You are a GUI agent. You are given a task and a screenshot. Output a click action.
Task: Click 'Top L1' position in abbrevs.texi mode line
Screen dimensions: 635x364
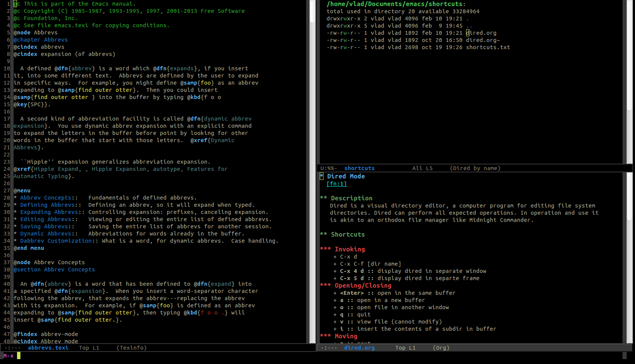click(x=89, y=348)
